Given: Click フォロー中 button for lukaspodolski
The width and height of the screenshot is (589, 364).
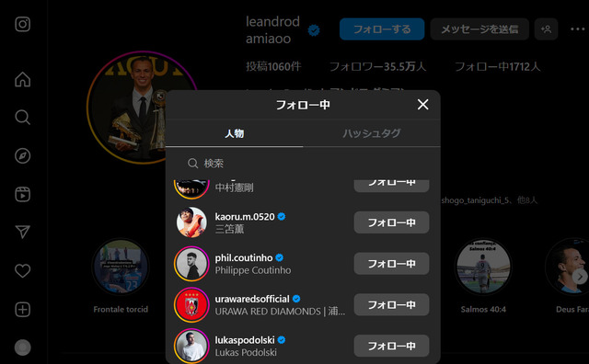Looking at the screenshot, I should (391, 346).
